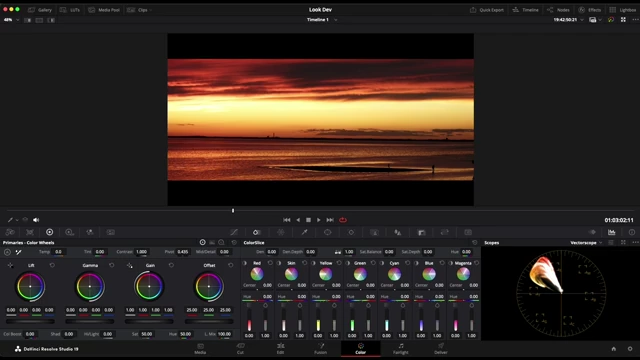Image resolution: width=640 pixels, height=360 pixels.
Task: Play the clip in reverse
Action: [298, 220]
